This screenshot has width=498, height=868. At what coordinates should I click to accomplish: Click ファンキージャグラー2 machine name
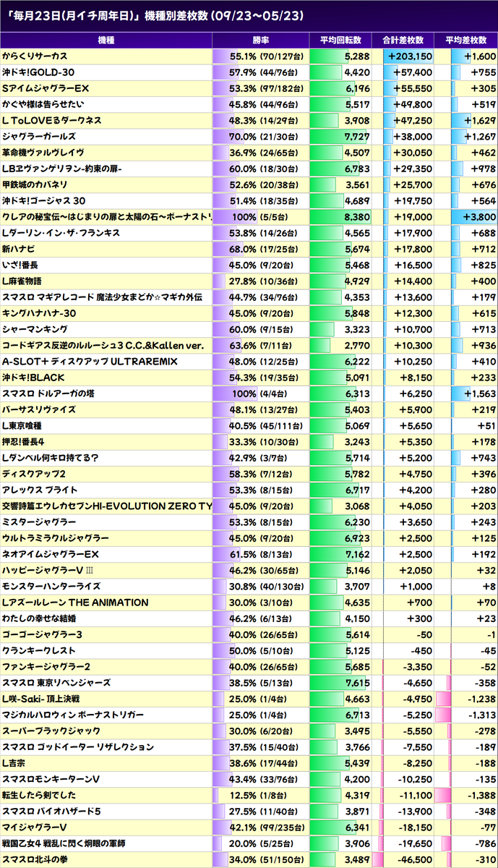tap(46, 665)
